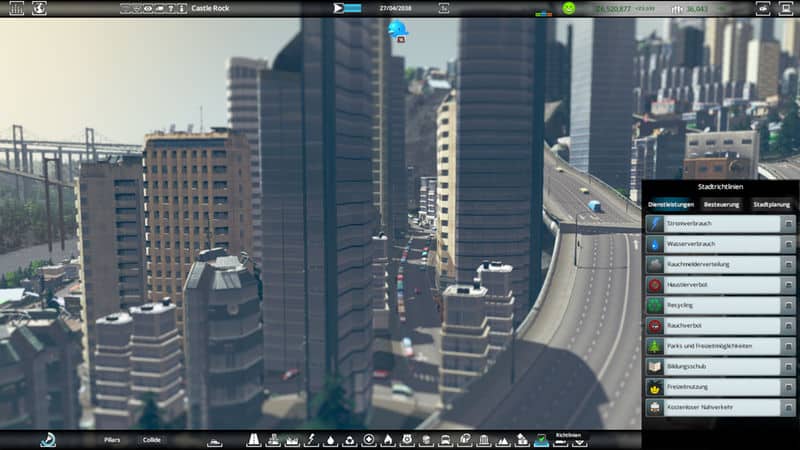
Task: Click the bulldozer icon in bottom left
Action: coord(48,439)
